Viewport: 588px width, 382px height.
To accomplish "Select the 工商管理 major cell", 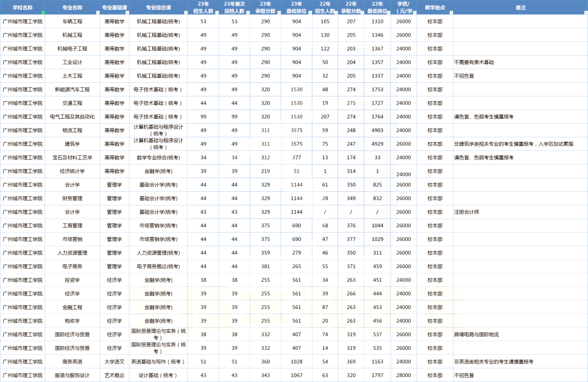I will (x=72, y=226).
